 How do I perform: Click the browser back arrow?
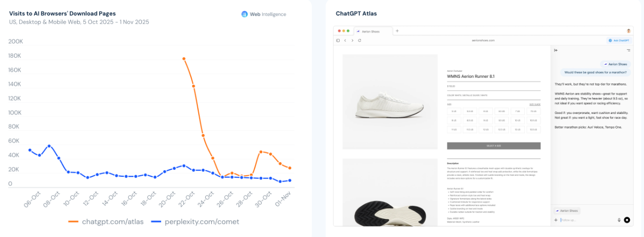pyautogui.click(x=345, y=40)
